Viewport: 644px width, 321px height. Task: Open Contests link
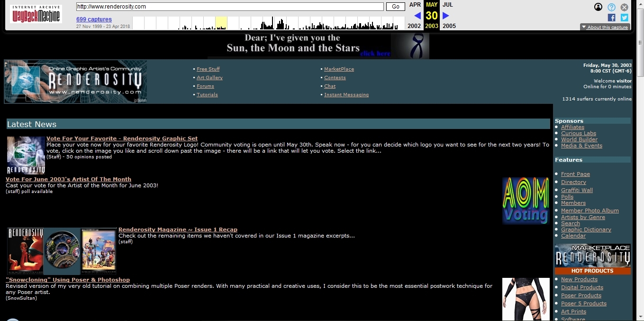(335, 78)
